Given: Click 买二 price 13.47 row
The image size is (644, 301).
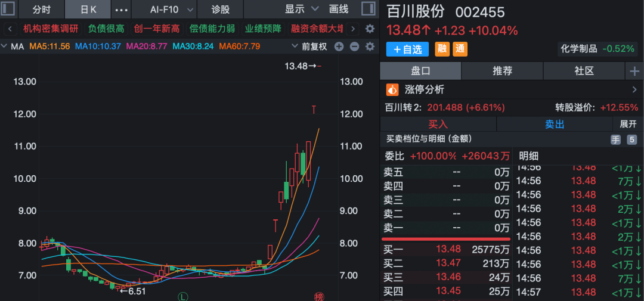Looking at the screenshot, I should pyautogui.click(x=447, y=263).
